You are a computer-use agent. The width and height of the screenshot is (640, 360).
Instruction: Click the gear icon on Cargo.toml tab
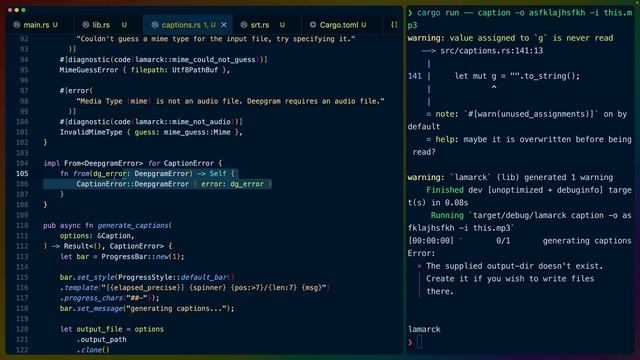coord(313,25)
